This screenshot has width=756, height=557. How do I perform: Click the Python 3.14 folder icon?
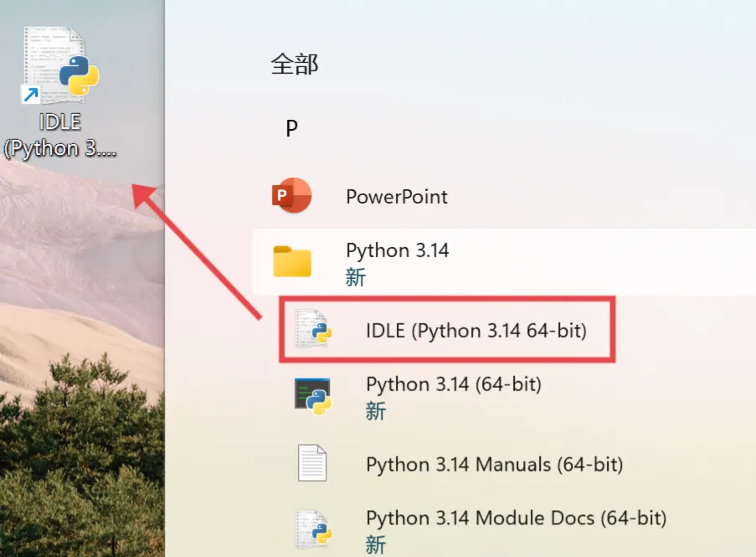(x=291, y=260)
